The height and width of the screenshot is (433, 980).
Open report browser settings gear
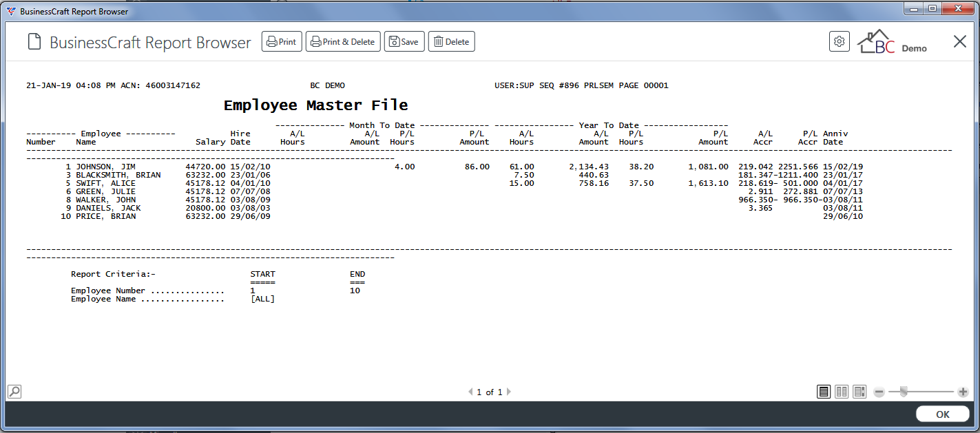(840, 41)
